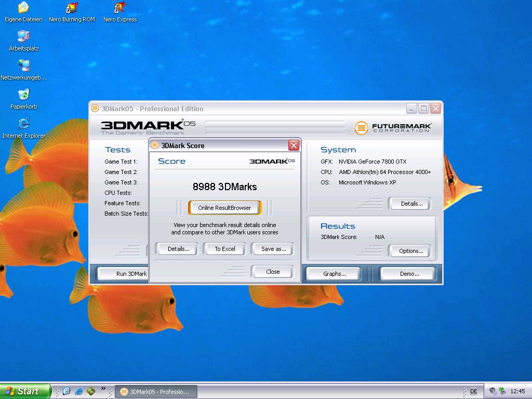The image size is (532, 399).
Task: Export the score with To Excel
Action: pos(224,249)
